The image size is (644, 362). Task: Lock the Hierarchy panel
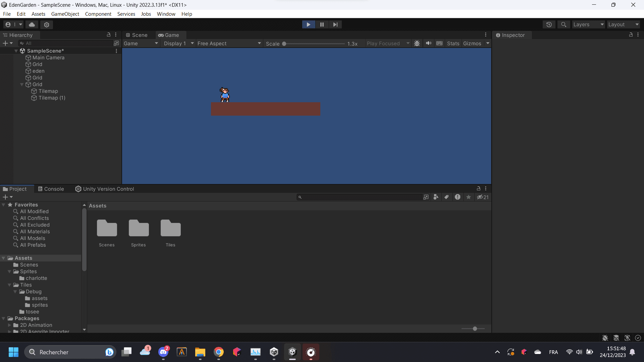[x=109, y=35]
